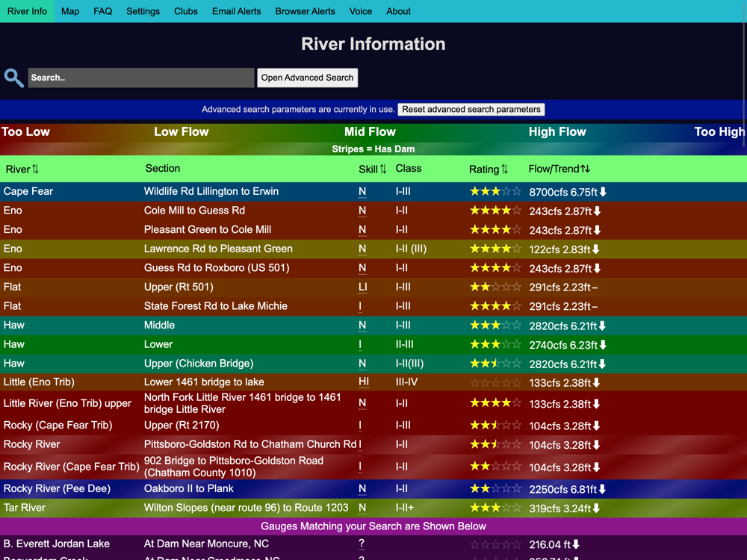Click star rating for Tar River row
The image size is (747, 560).
pyautogui.click(x=495, y=508)
